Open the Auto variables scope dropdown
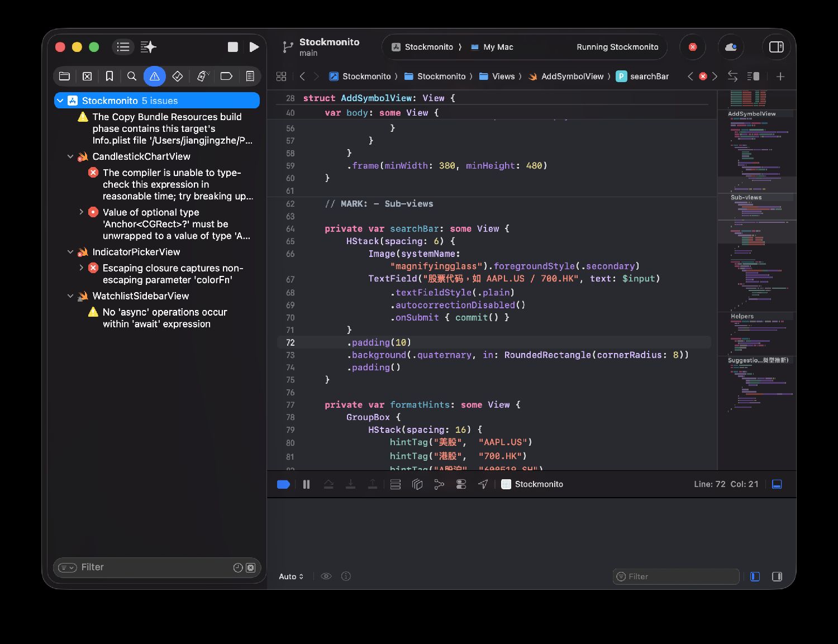Screen dimensions: 838x644 (x=291, y=576)
